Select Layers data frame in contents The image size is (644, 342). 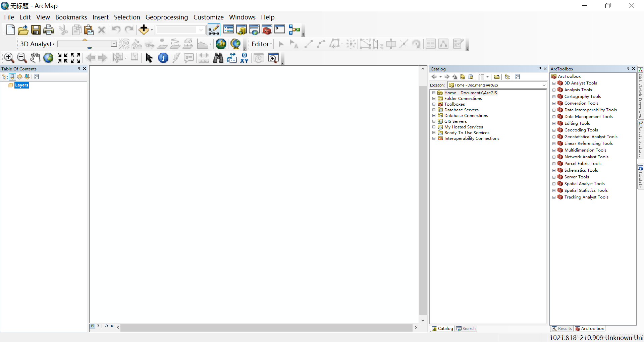(x=21, y=85)
